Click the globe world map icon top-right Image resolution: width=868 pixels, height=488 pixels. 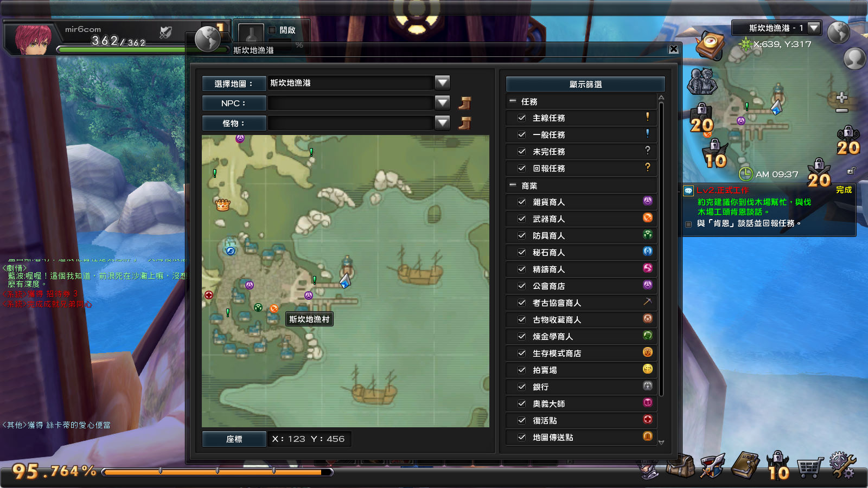click(x=838, y=33)
